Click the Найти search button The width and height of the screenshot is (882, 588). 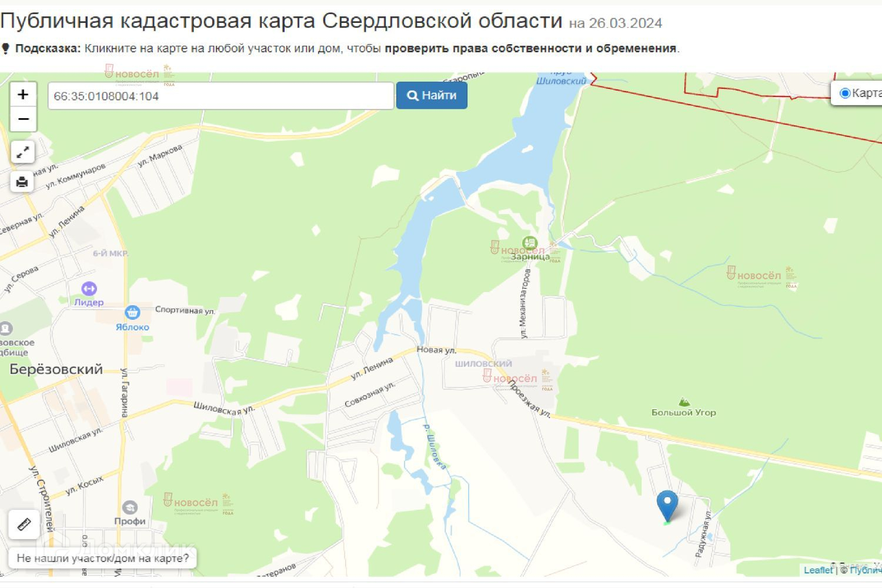pyautogui.click(x=432, y=95)
